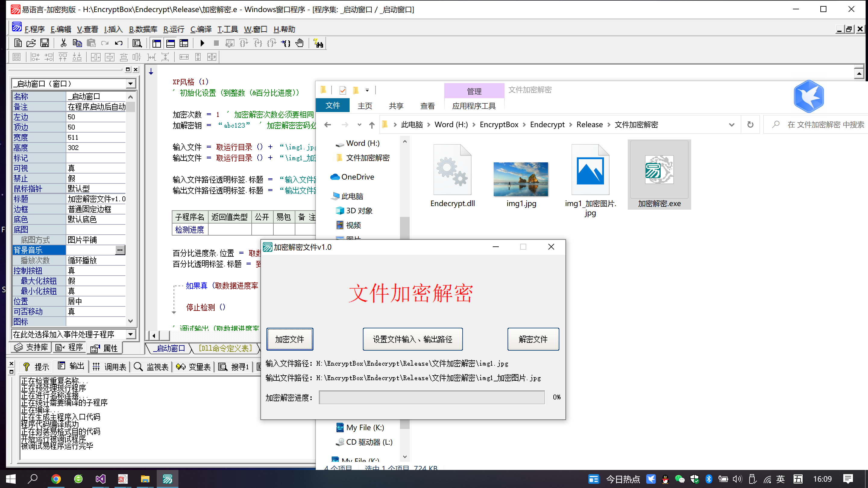Click the Cut scissors icon
The width and height of the screenshot is (868, 488).
pos(63,43)
